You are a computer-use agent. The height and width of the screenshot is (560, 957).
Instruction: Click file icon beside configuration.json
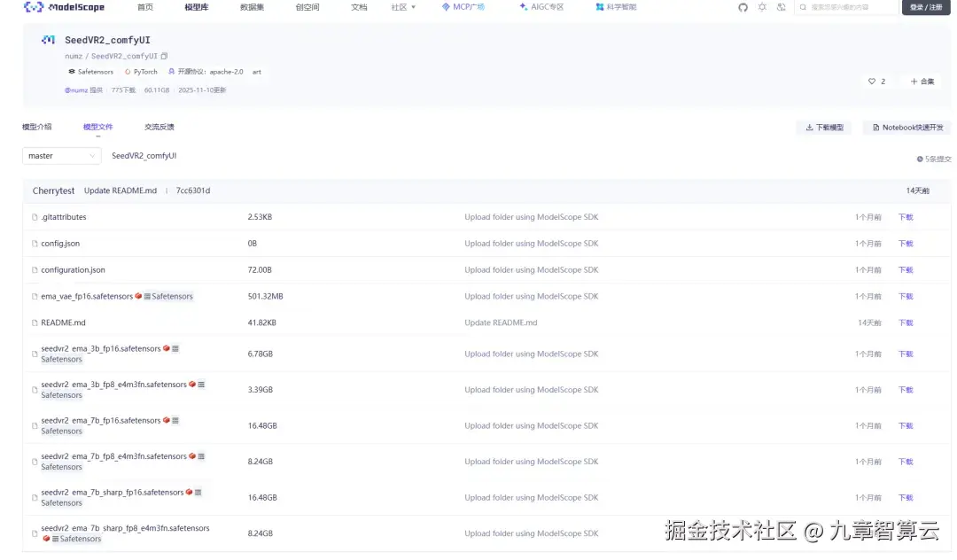tap(35, 269)
